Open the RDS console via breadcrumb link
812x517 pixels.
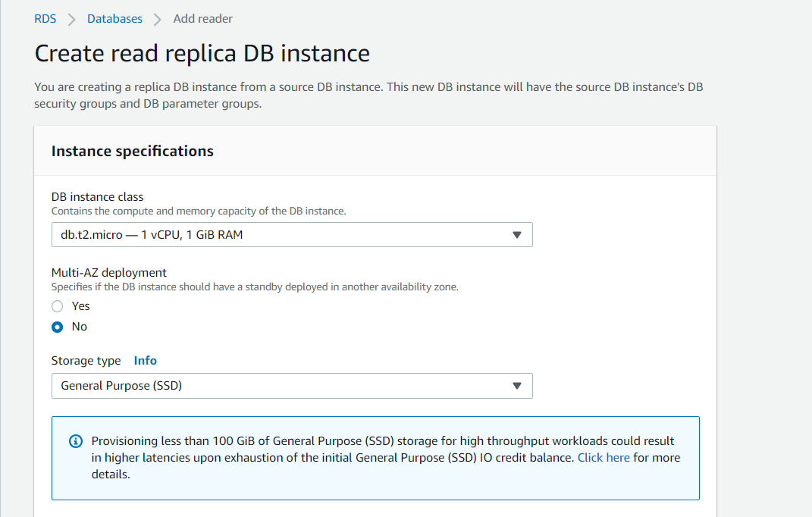point(45,18)
